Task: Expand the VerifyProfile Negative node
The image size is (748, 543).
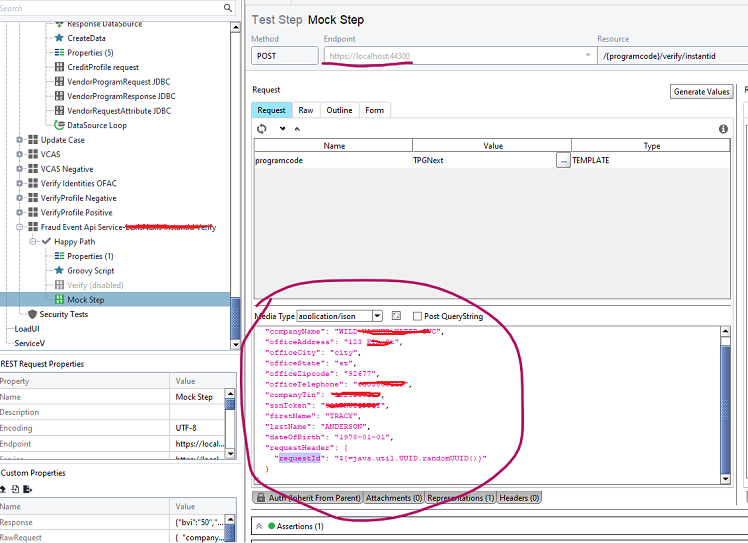Action: (20, 198)
